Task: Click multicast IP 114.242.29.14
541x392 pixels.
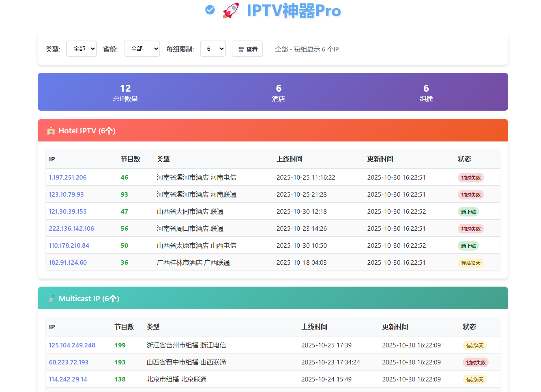Action: (x=68, y=379)
